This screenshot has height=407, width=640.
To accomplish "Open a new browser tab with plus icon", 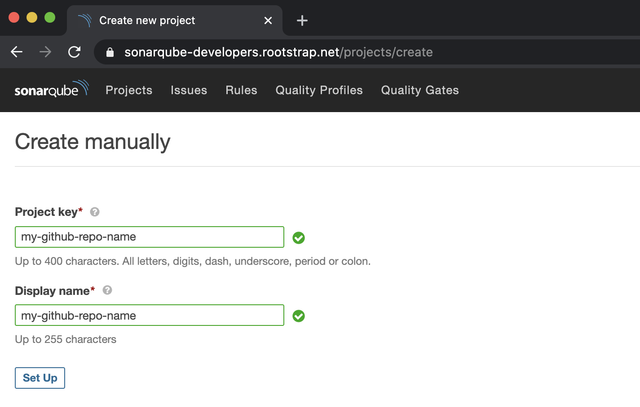I will 302,20.
